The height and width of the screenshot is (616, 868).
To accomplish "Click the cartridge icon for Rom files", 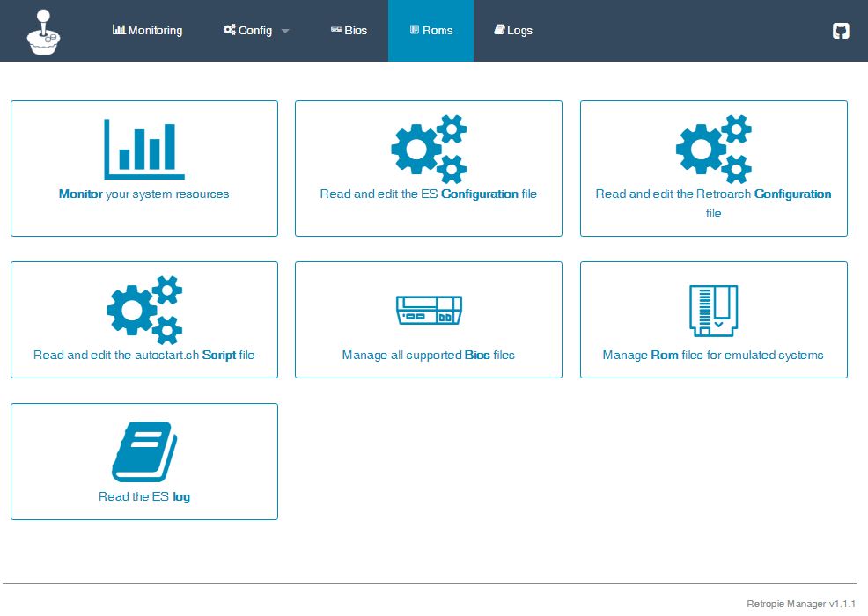I will [713, 310].
